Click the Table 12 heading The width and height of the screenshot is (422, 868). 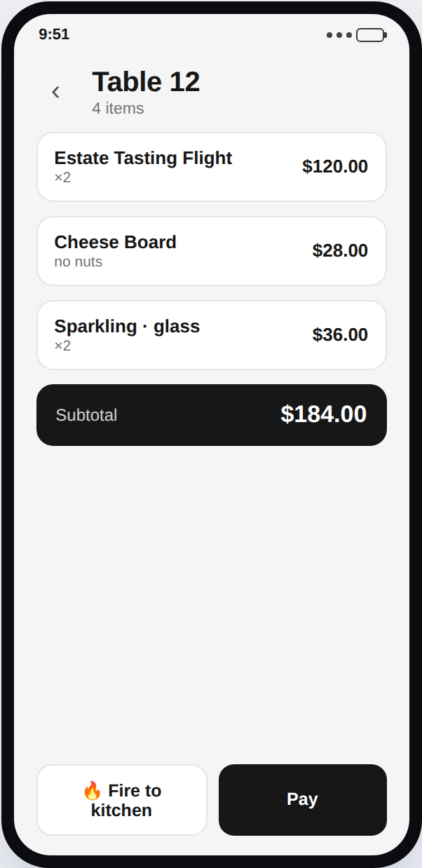[146, 82]
